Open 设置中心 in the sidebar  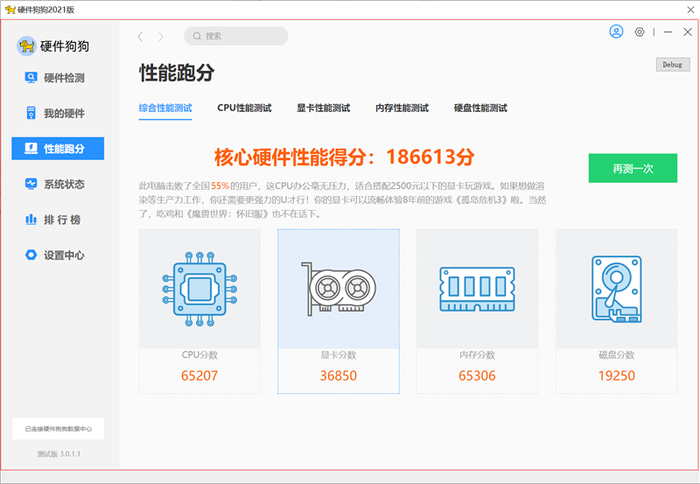pos(58,255)
